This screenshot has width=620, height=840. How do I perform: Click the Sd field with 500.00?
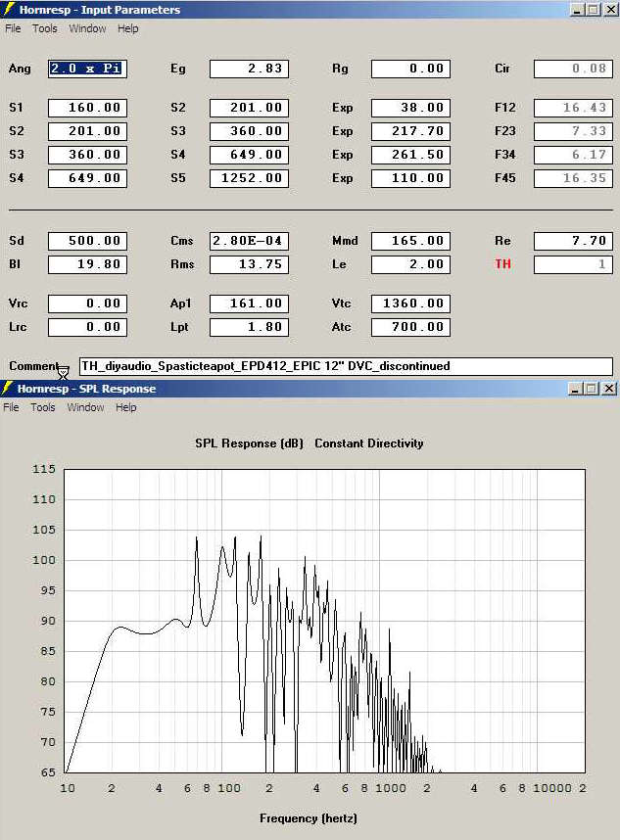coord(87,241)
